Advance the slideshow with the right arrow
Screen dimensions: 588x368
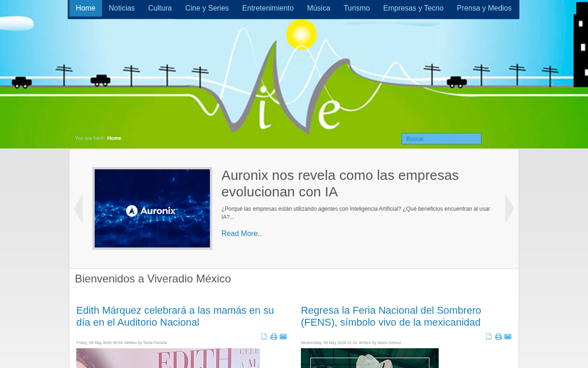(509, 208)
